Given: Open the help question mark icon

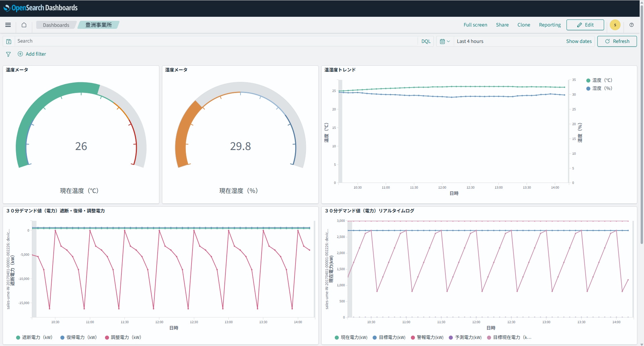Looking at the screenshot, I should coord(632,25).
